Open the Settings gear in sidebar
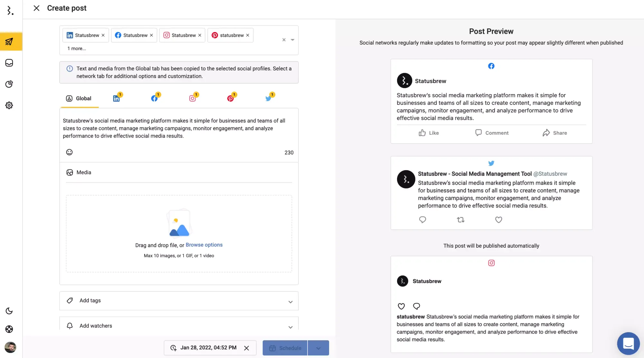 point(9,105)
